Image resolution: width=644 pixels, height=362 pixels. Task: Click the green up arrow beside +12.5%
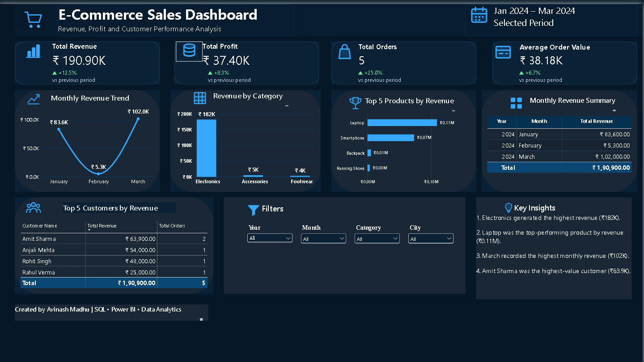[55, 73]
